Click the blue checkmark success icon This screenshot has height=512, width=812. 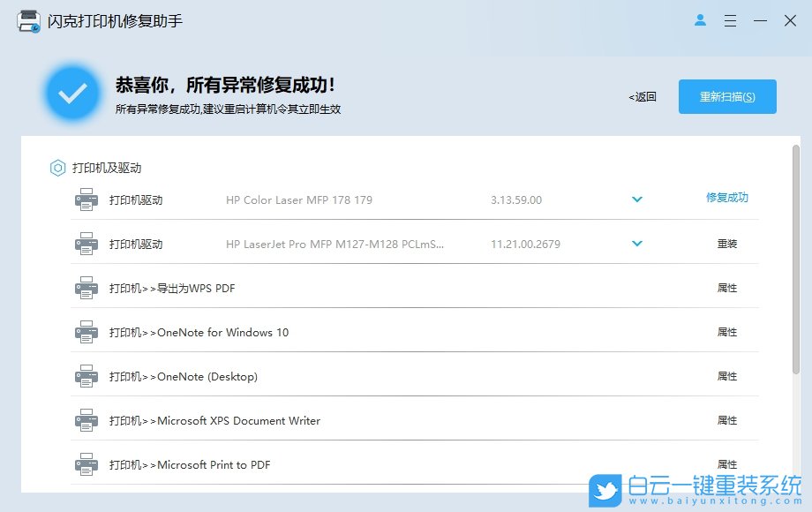tap(72, 92)
